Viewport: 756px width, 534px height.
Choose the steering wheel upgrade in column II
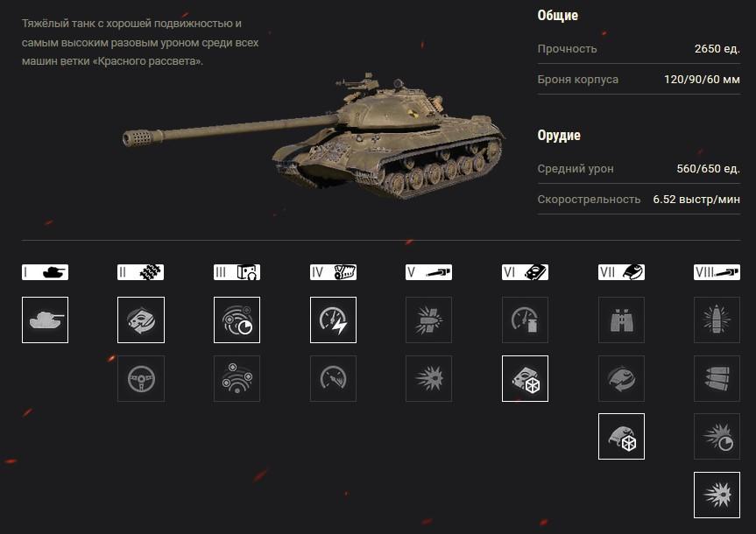click(141, 379)
